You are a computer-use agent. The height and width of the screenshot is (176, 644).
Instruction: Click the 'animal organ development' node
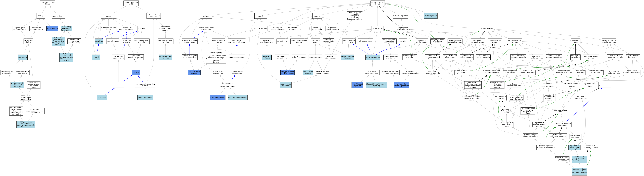[218, 72]
